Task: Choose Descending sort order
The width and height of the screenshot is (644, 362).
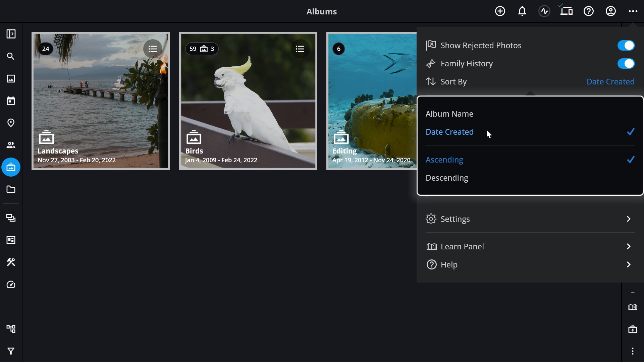Action: point(530,178)
